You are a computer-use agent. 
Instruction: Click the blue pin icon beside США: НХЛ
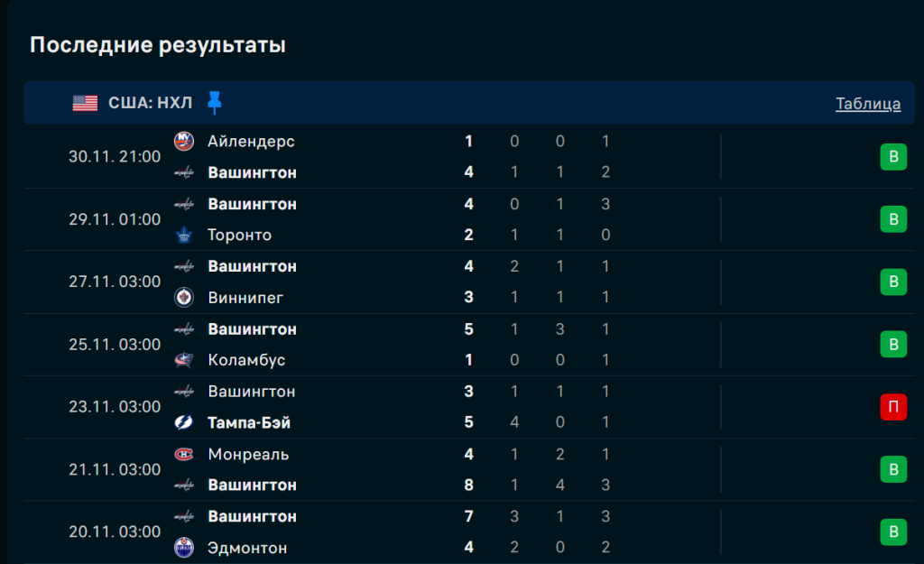214,103
